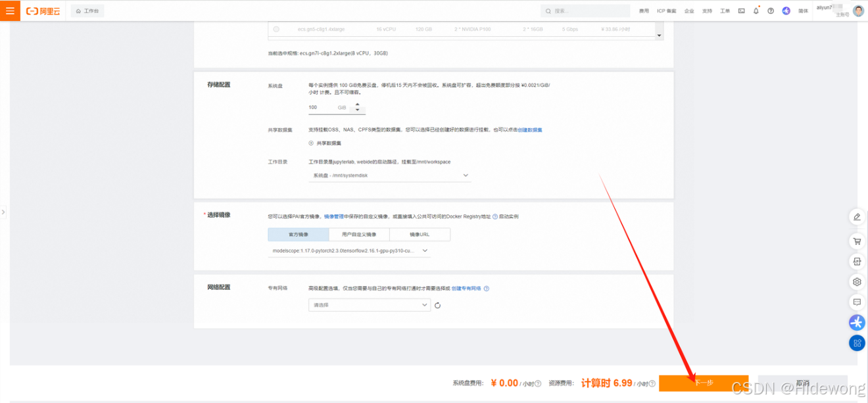Open the 专有网络 请选择 dropdown
Screen dimensions: 868x403
[x=369, y=305]
